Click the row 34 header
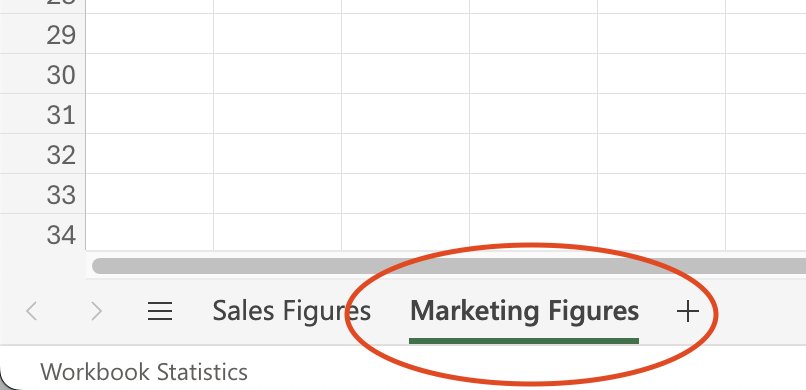Screen dimensions: 806x390 [43, 233]
